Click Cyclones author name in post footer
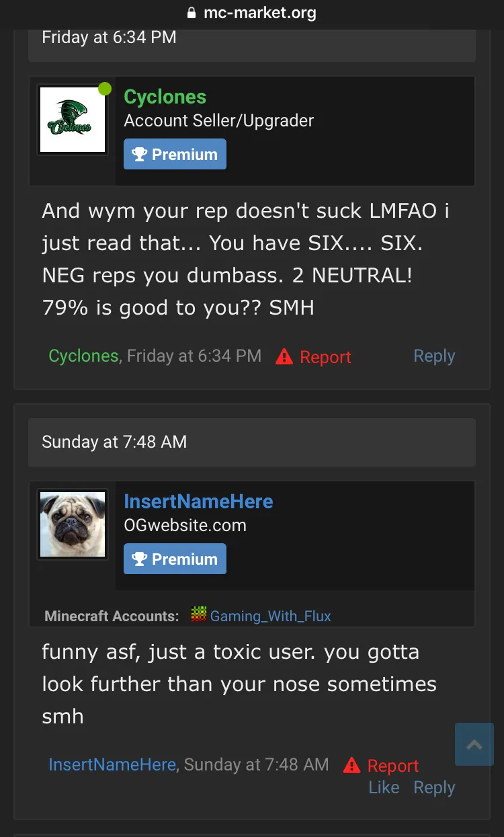This screenshot has height=837, width=504. pos(83,356)
